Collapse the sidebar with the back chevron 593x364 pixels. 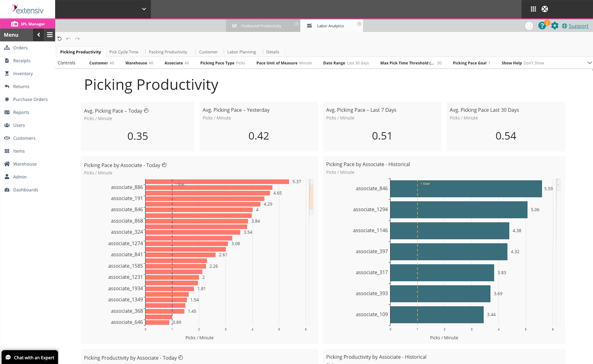[39, 35]
